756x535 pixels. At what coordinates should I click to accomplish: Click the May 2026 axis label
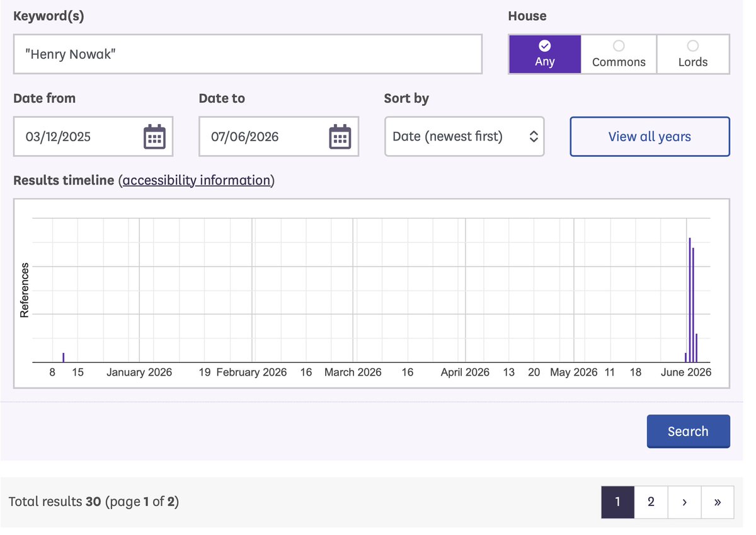pyautogui.click(x=573, y=372)
